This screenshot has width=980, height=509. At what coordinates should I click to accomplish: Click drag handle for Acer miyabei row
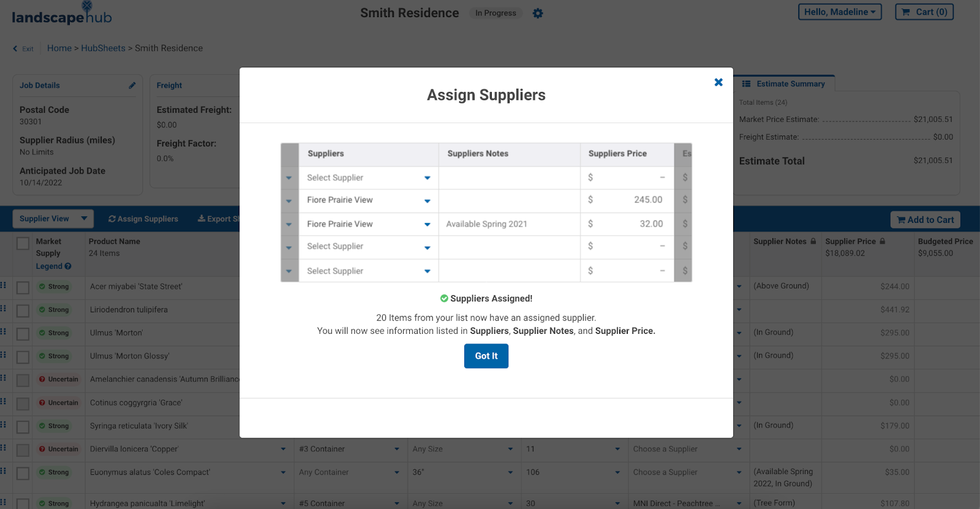pos(3,285)
